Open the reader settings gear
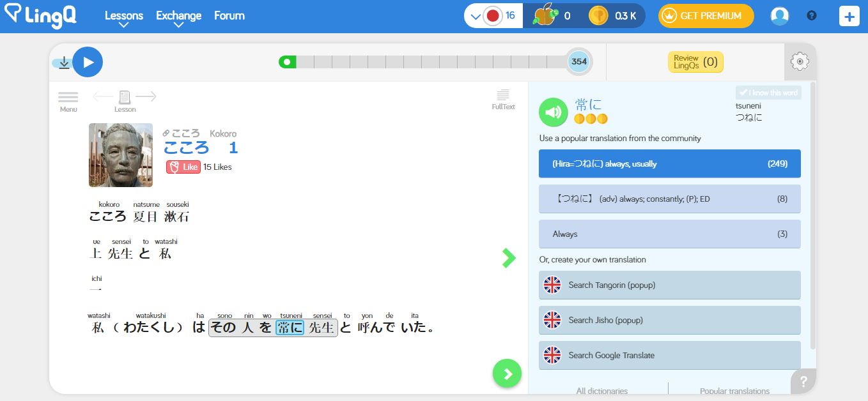 click(x=800, y=61)
